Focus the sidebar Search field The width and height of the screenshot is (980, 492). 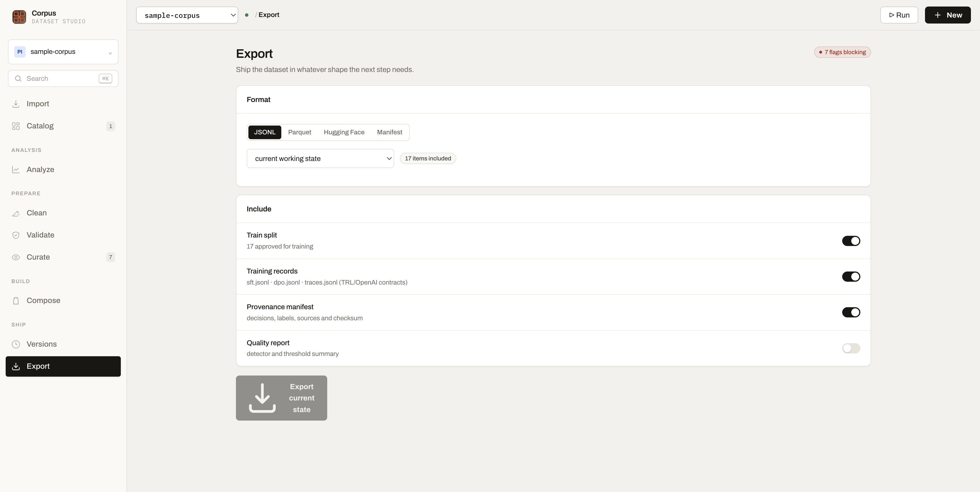63,79
